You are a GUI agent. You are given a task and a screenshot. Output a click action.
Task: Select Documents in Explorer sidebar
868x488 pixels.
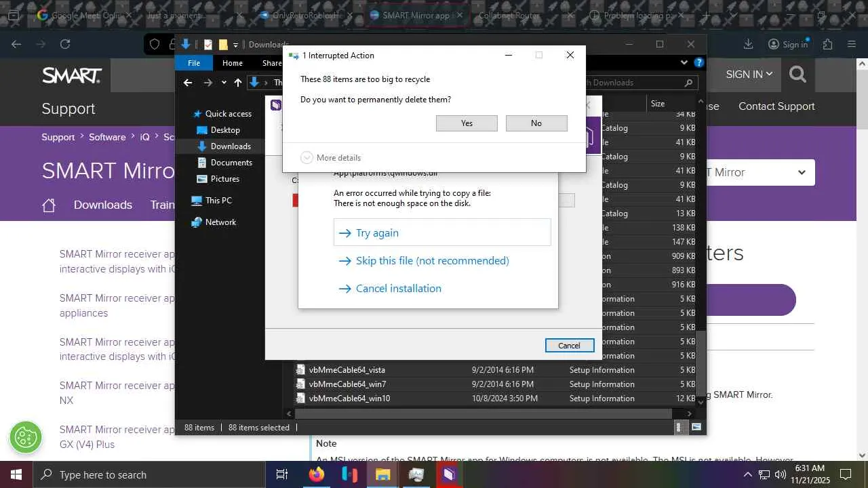pos(224,163)
